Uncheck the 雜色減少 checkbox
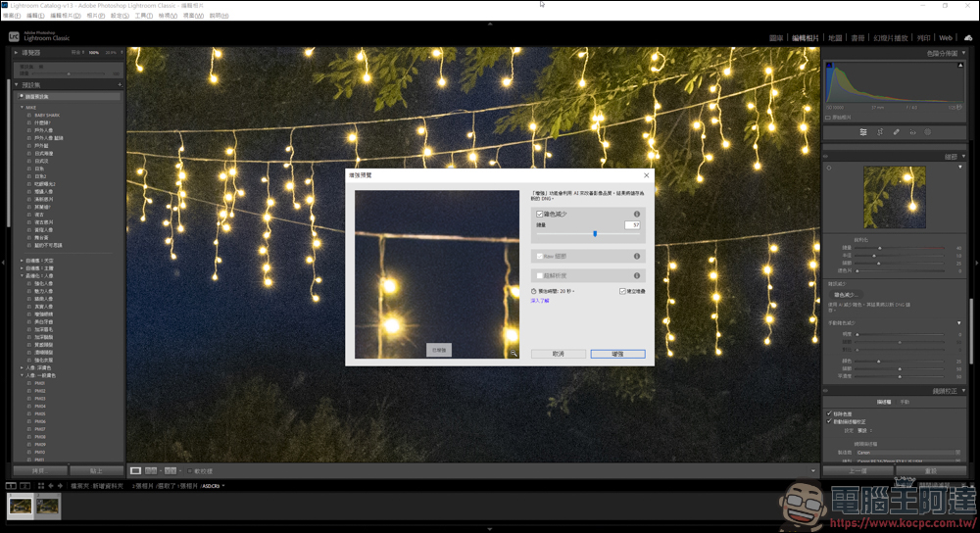This screenshot has height=533, width=980. (x=539, y=214)
